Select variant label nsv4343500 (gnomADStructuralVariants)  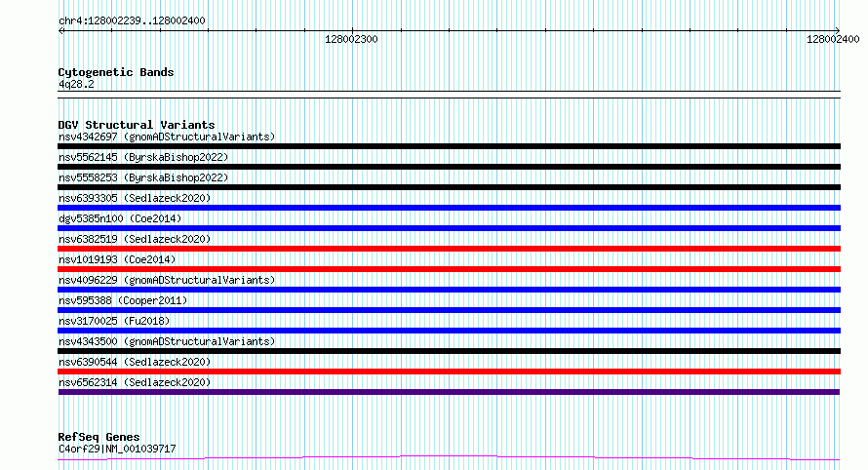(x=167, y=341)
